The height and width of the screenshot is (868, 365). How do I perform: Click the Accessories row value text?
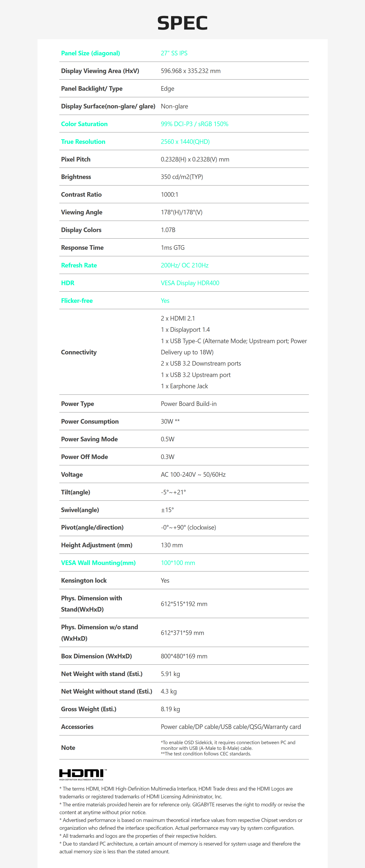tap(231, 727)
